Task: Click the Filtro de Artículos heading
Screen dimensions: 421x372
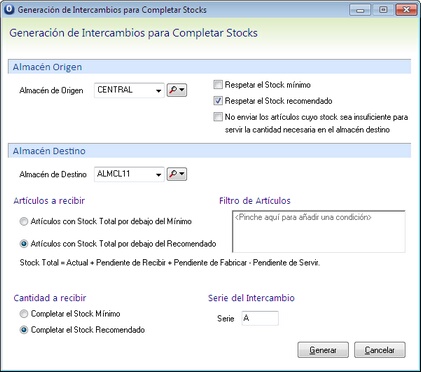Action: tap(255, 201)
